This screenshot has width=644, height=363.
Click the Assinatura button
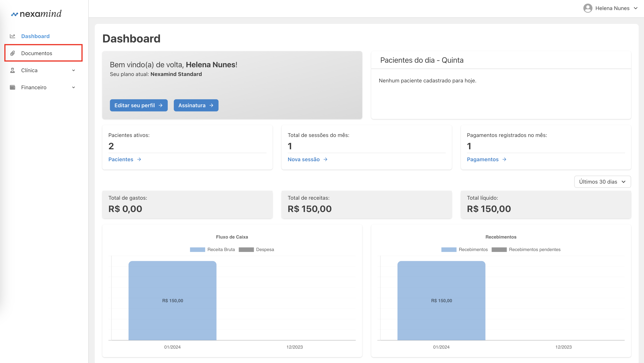coord(196,105)
